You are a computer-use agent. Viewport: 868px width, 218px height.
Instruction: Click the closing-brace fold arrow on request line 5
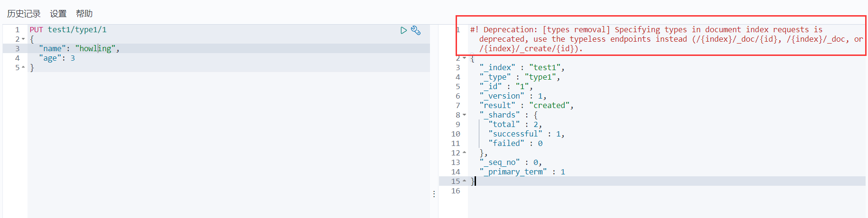(x=23, y=68)
